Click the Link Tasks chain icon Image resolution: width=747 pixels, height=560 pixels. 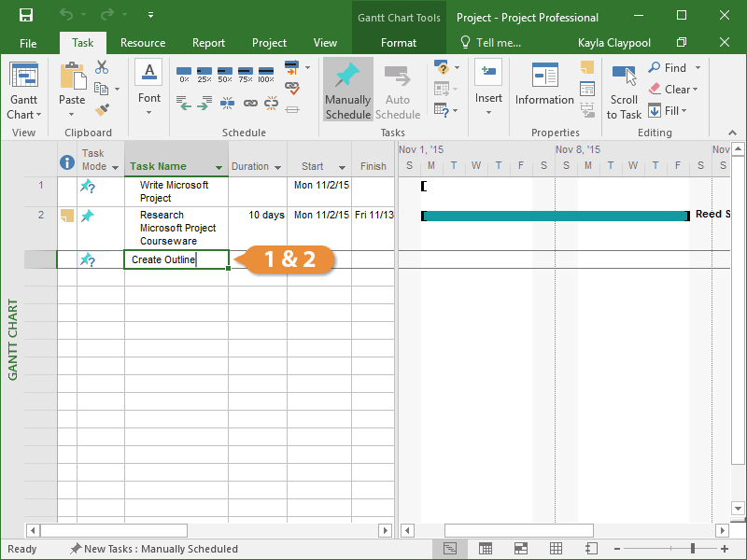(250, 105)
